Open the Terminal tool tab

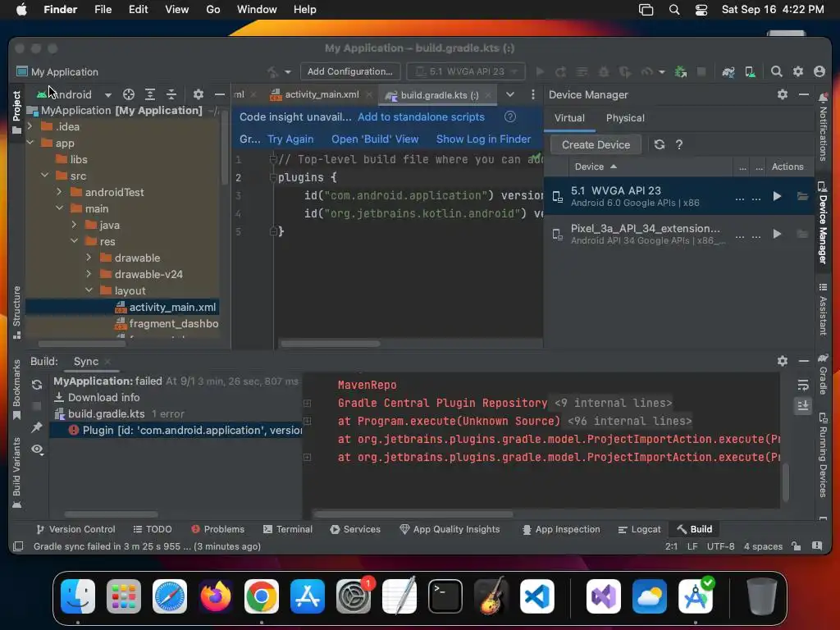coord(288,529)
